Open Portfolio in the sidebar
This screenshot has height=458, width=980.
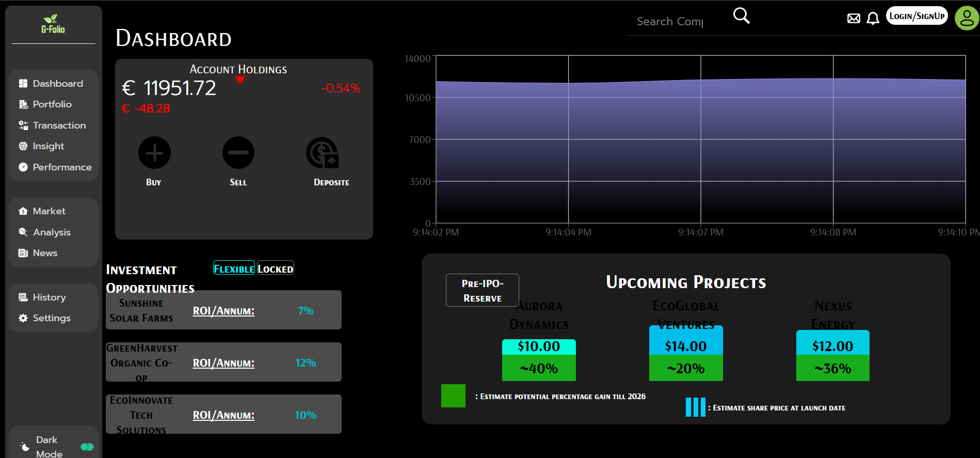pos(52,104)
